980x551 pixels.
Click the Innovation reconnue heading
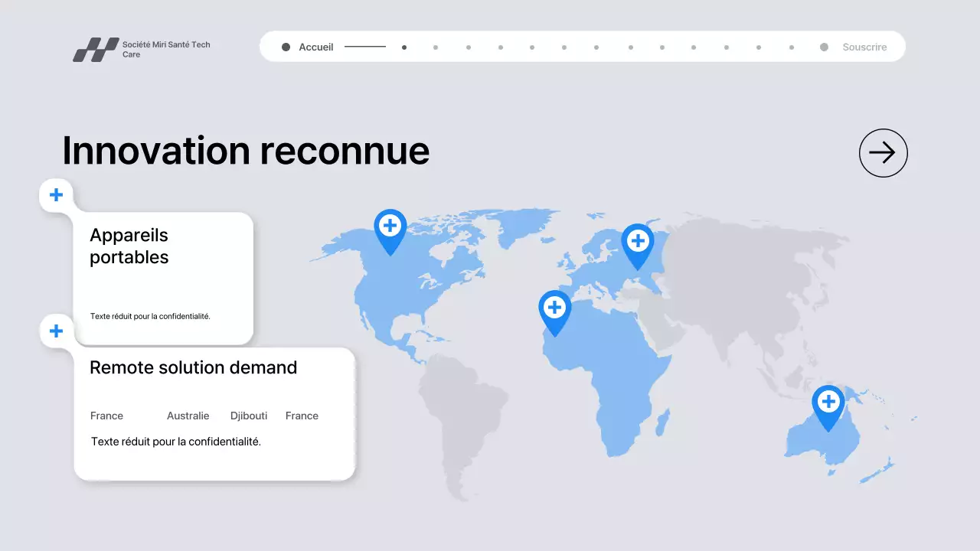(246, 151)
